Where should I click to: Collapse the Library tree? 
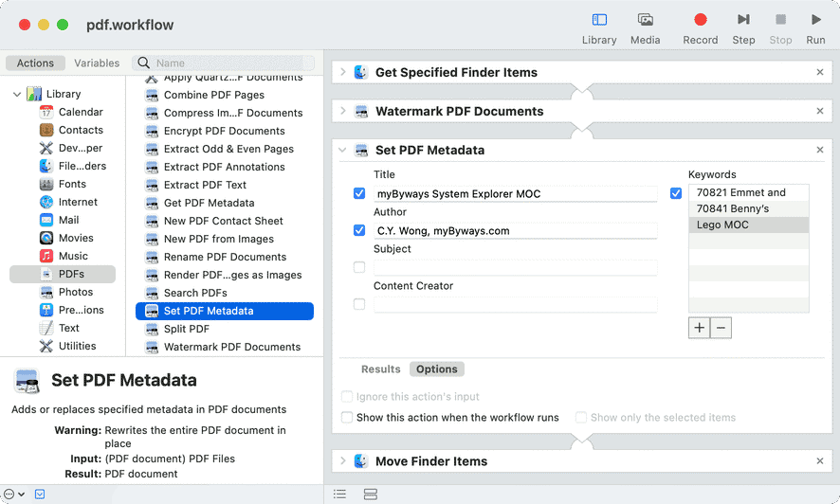17,94
